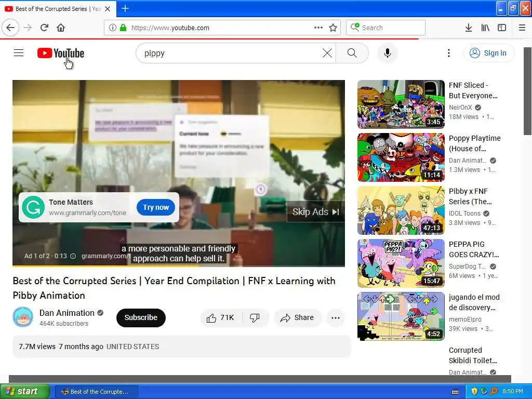532x399 pixels.
Task: Click the page vertical scrollbar thumb
Action: tap(527, 91)
